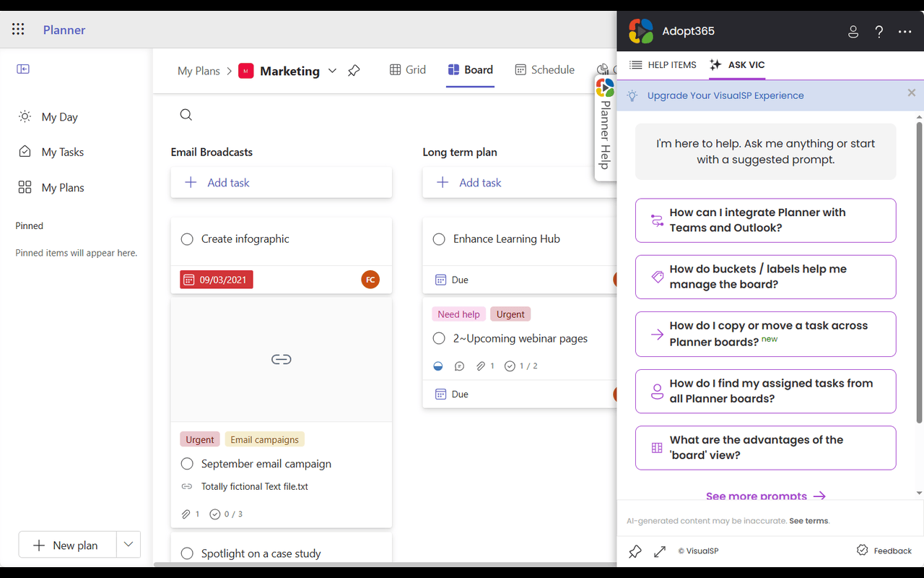Open the Marketing plan dropdown chevron
Image resolution: width=924 pixels, height=578 pixels.
[332, 71]
